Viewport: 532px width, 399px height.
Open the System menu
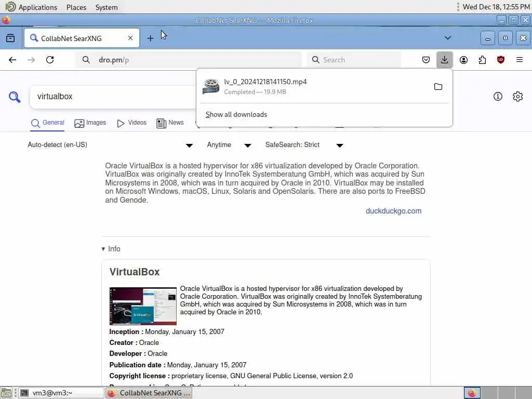pos(107,7)
